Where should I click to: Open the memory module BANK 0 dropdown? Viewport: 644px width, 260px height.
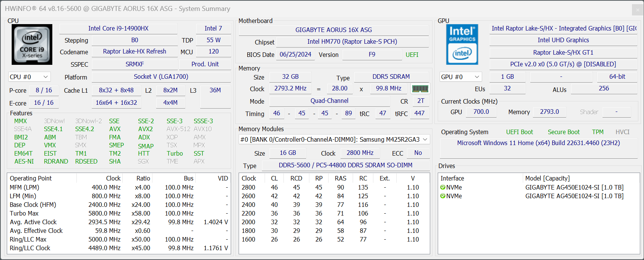tap(334, 139)
